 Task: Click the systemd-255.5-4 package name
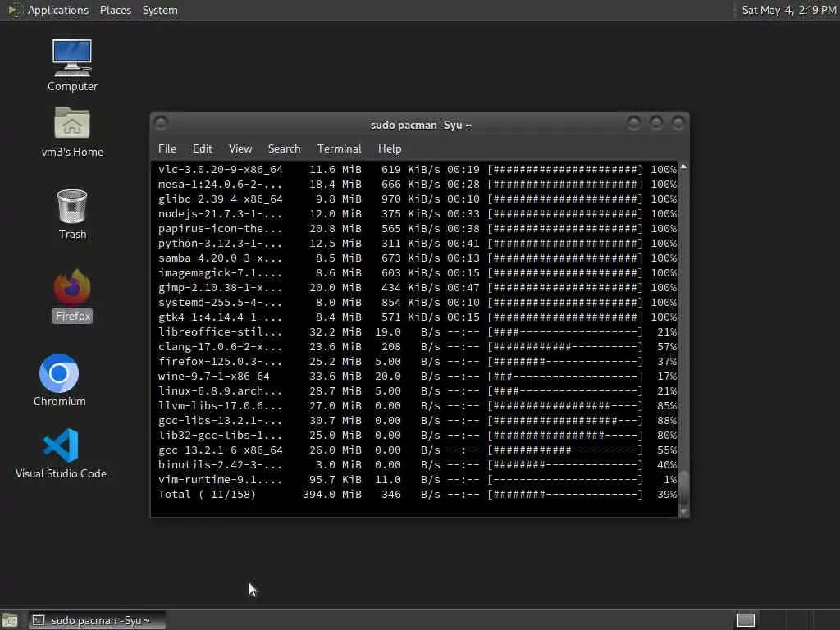click(x=220, y=302)
